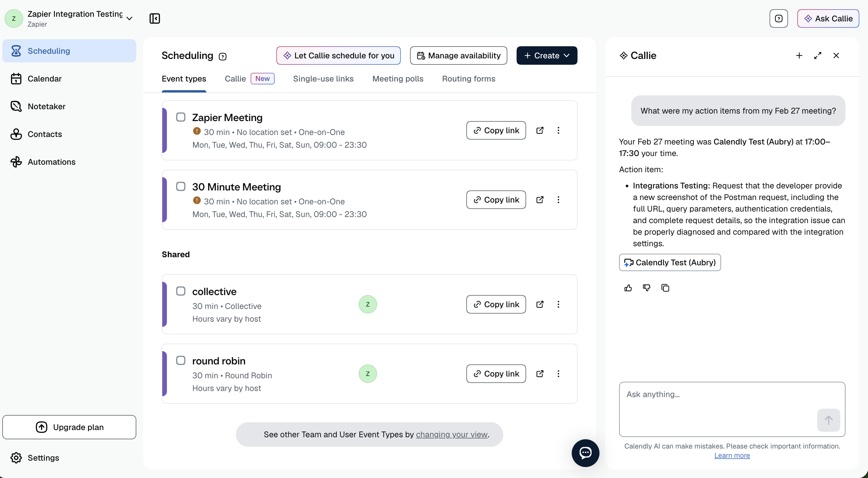Viewport: 868px width, 478px height.
Task: Click the Zapier Meeting warning icon
Action: (x=197, y=131)
